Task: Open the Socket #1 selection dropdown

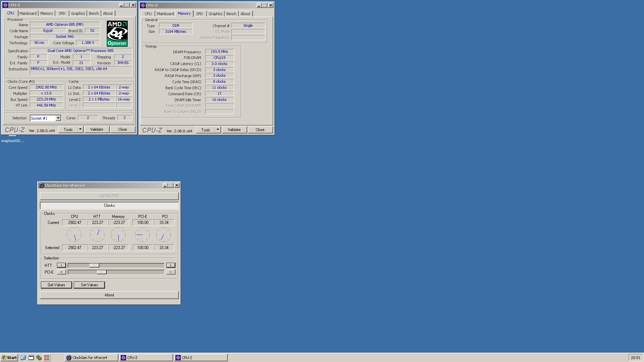Action: (58, 118)
